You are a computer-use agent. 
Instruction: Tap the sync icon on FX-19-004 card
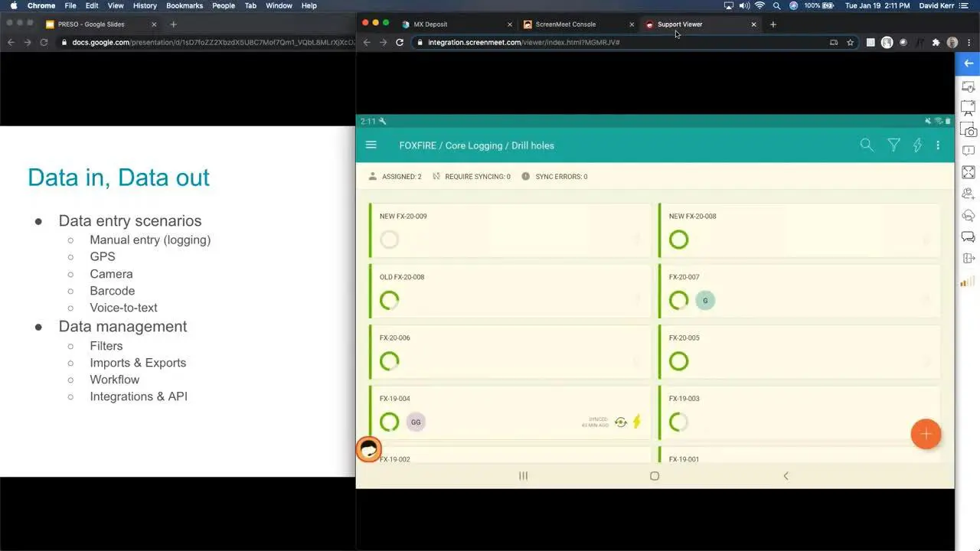(620, 422)
